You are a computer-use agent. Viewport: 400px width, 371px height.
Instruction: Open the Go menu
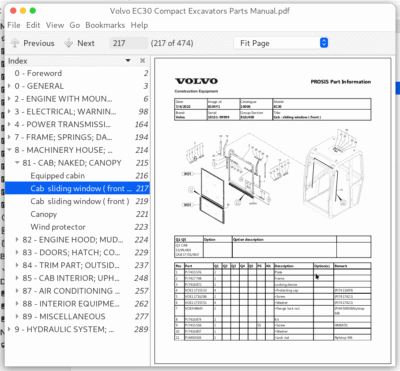[75, 25]
